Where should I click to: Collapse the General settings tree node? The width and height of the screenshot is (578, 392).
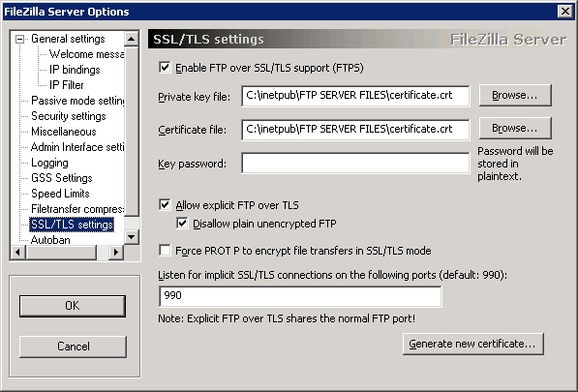coord(20,39)
